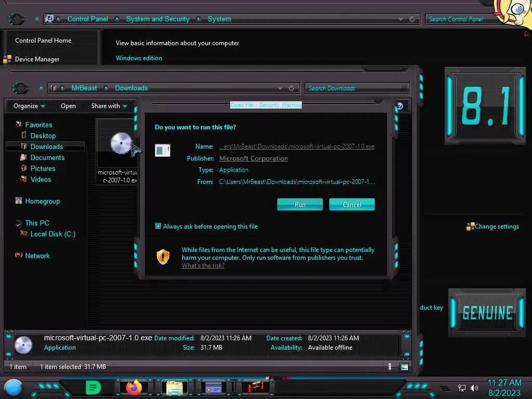Click the computer icon in the Control Panel address bar

click(x=49, y=19)
